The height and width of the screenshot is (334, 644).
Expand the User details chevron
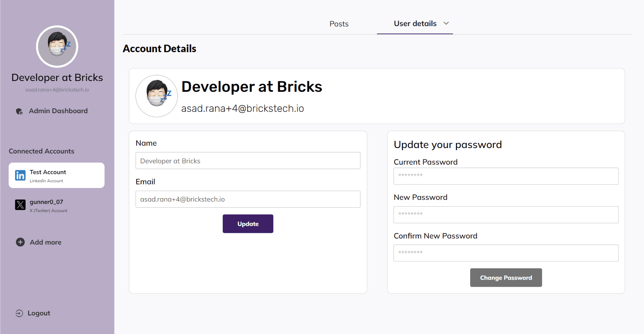click(446, 23)
